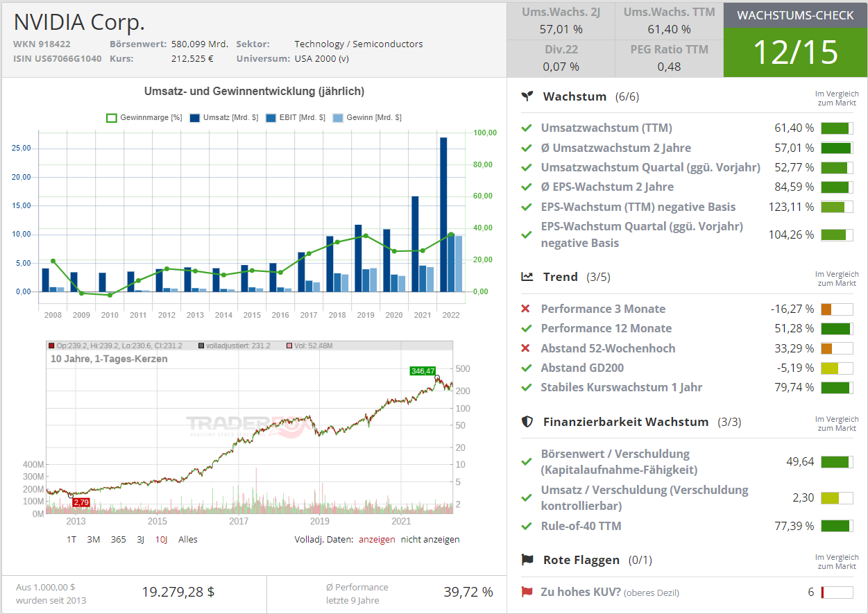Click the Abstand GD200 yellow comparison bar
Viewport: 868px width, 614px height.
(837, 368)
